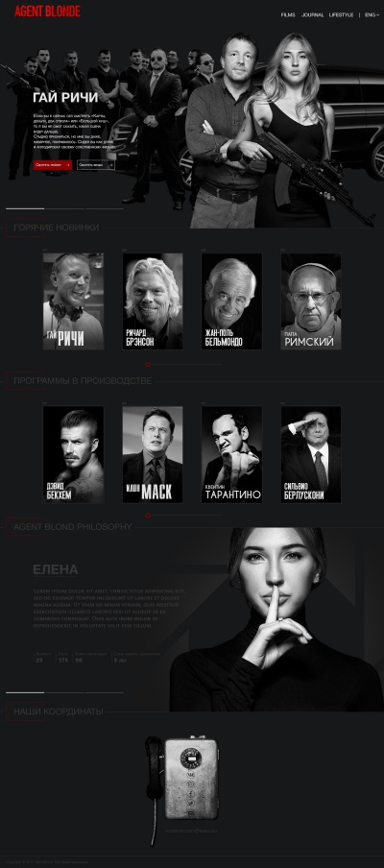The width and height of the screenshot is (384, 868).
Task: Click the contact email below the payphone
Action: (191, 831)
